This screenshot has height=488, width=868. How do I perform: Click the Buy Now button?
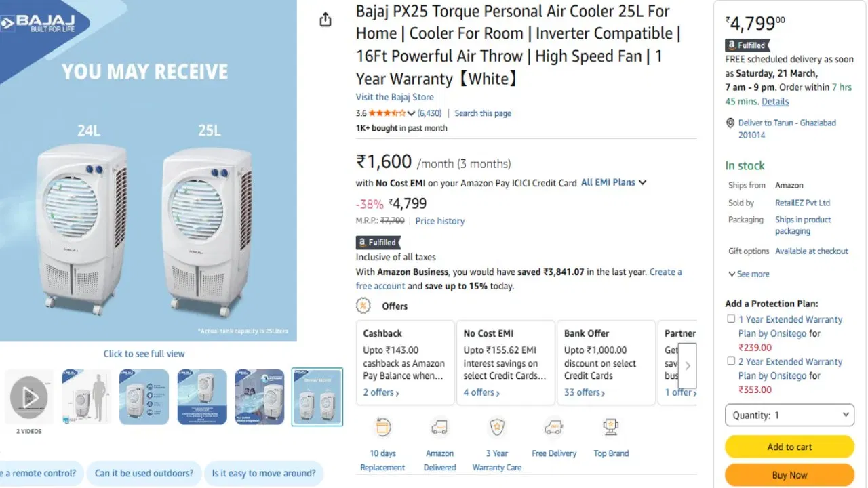[789, 474]
